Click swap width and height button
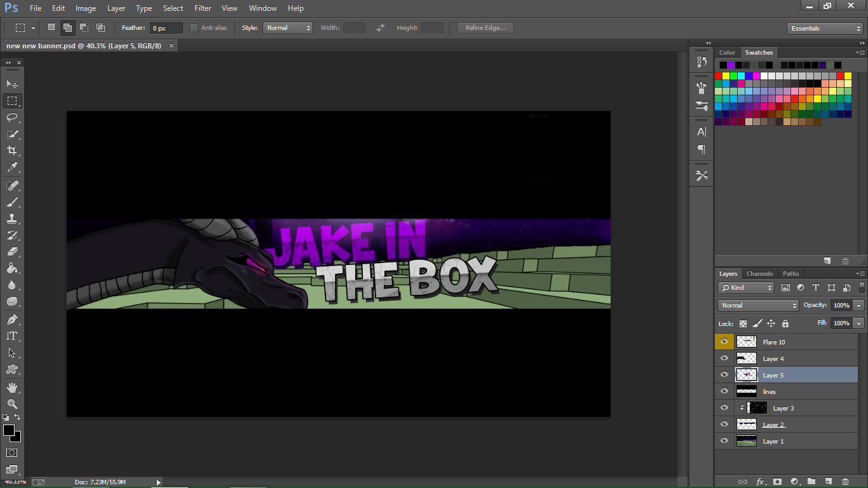The image size is (868, 488). 381,28
